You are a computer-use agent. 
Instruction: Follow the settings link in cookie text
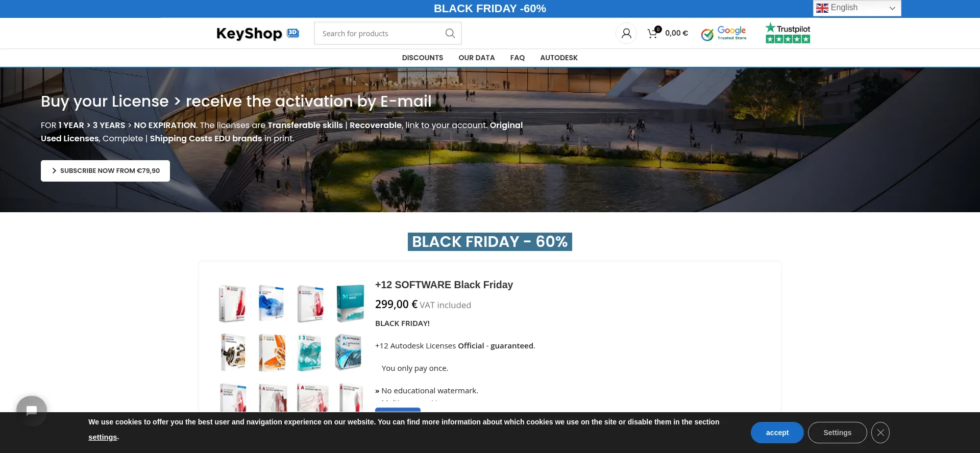pos(103,437)
